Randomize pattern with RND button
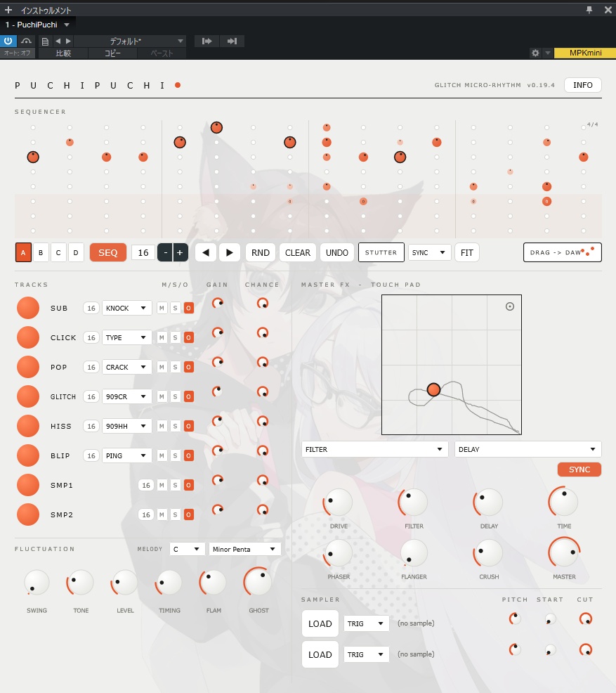The height and width of the screenshot is (693, 616). pos(261,252)
